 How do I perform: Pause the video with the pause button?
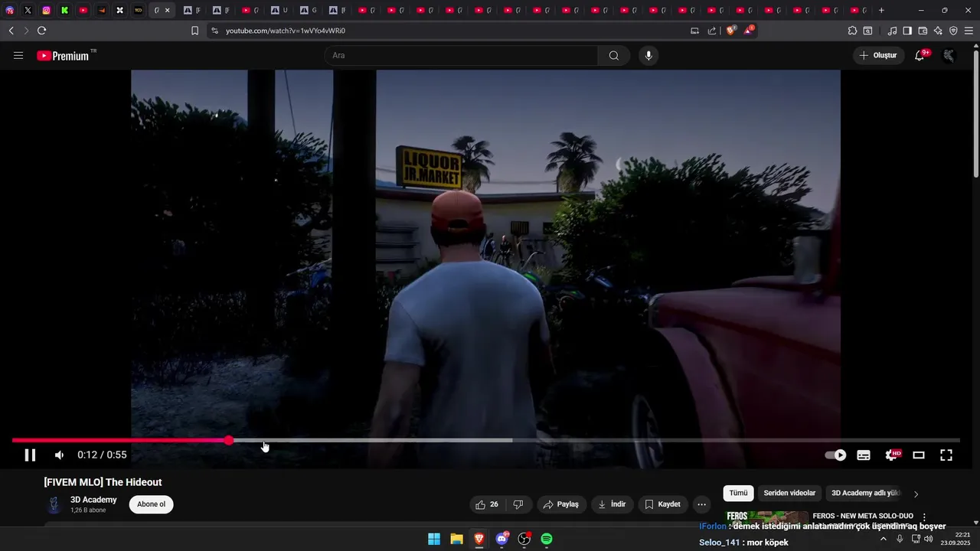point(30,455)
